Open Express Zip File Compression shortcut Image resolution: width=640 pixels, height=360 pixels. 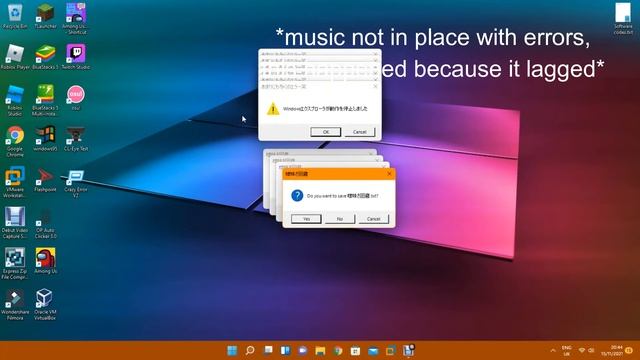point(15,264)
